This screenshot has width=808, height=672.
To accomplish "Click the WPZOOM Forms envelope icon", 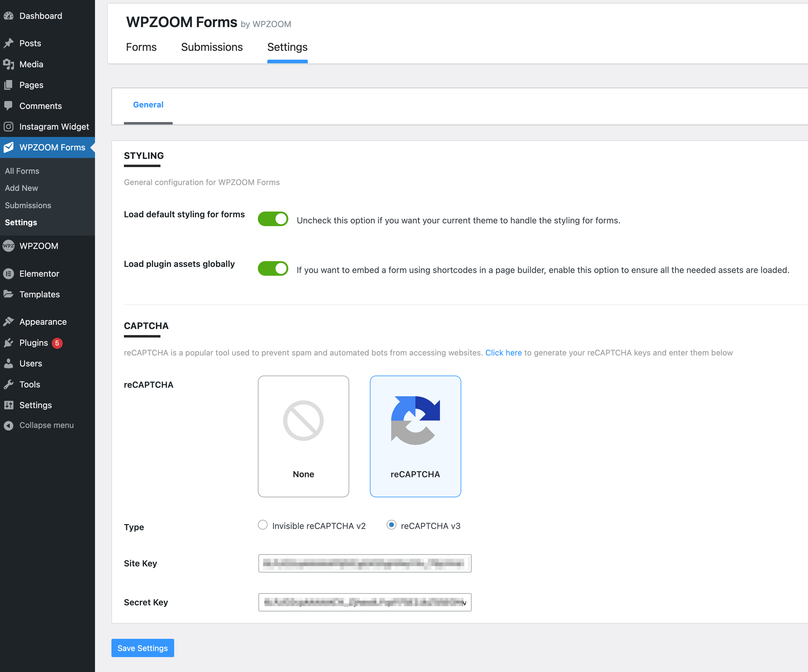I will [x=9, y=147].
